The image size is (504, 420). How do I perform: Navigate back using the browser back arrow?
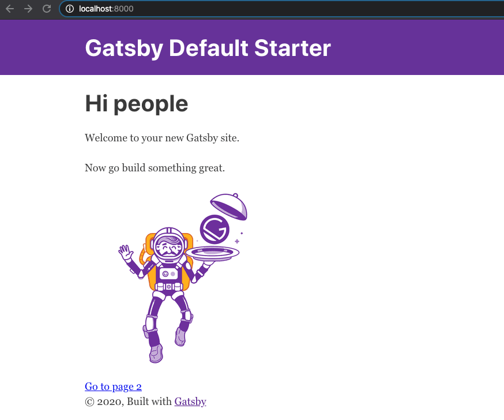9,9
